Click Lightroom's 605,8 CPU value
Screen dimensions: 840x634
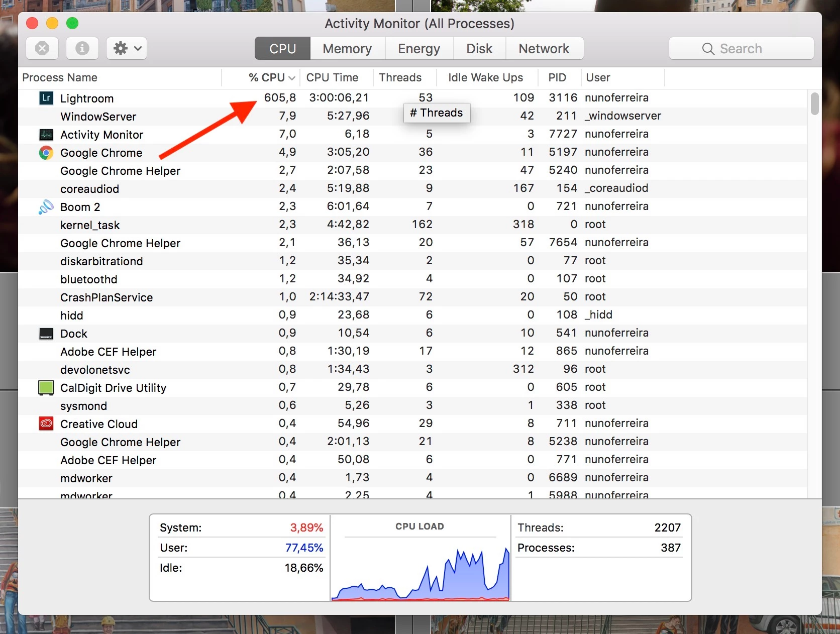[x=280, y=97]
